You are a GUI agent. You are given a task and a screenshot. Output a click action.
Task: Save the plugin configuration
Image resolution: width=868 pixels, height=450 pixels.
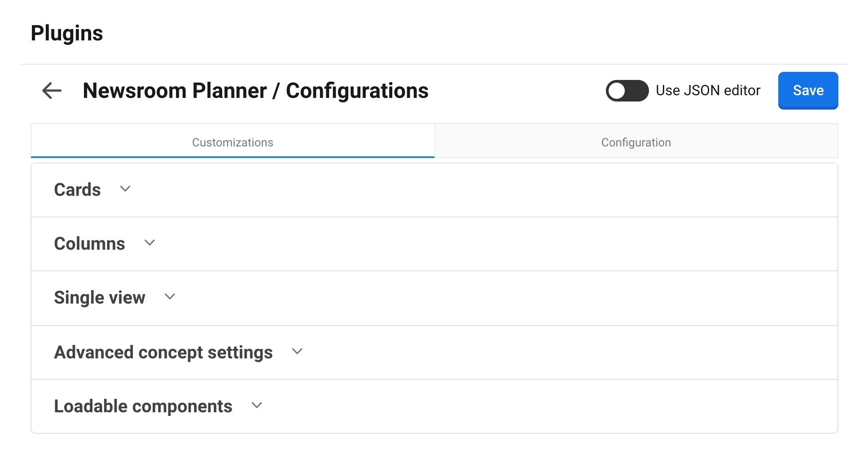click(x=807, y=91)
